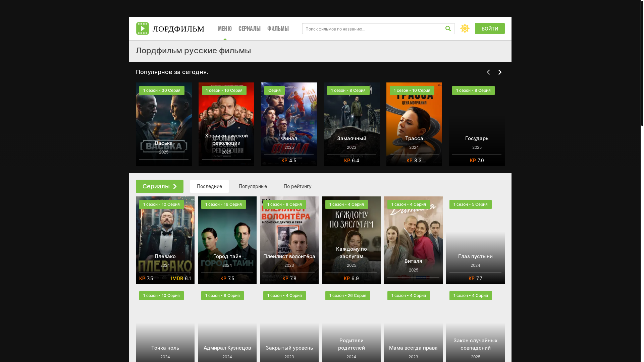Click the IMDB 6.1 rating on Плевако

click(181, 279)
